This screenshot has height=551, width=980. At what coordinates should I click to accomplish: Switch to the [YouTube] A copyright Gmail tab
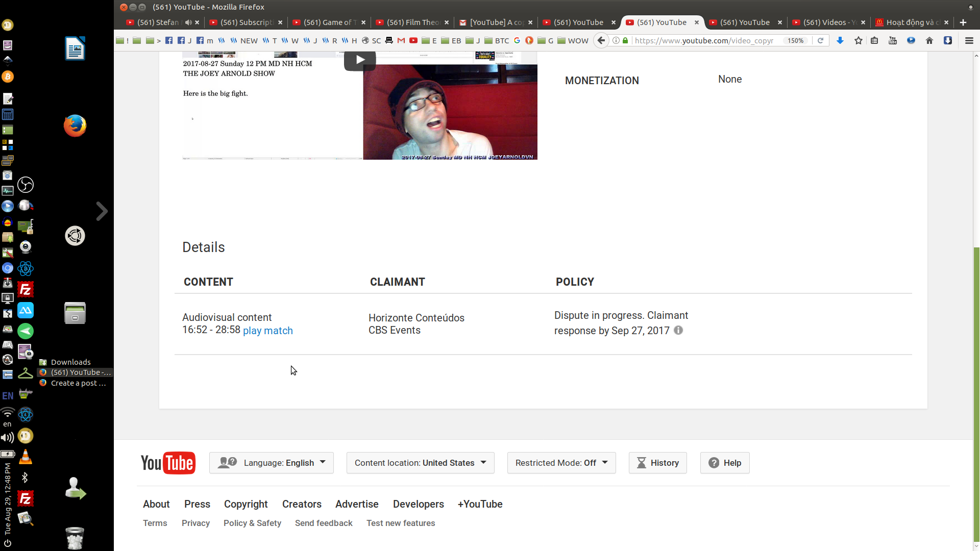coord(497,22)
